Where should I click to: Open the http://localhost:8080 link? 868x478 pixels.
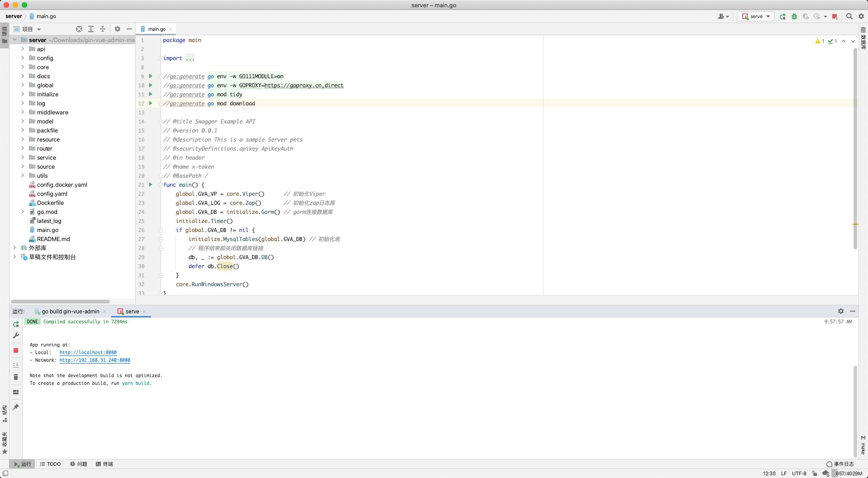[88, 353]
